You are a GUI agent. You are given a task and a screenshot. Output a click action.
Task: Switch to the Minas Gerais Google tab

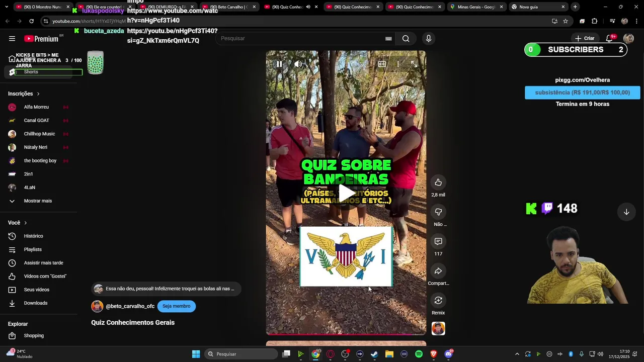pos(476,7)
